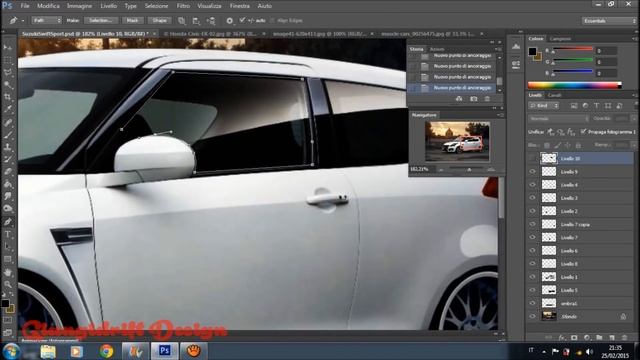Click the foreground color swatch in Color panel
The image size is (640, 360).
tap(532, 51)
